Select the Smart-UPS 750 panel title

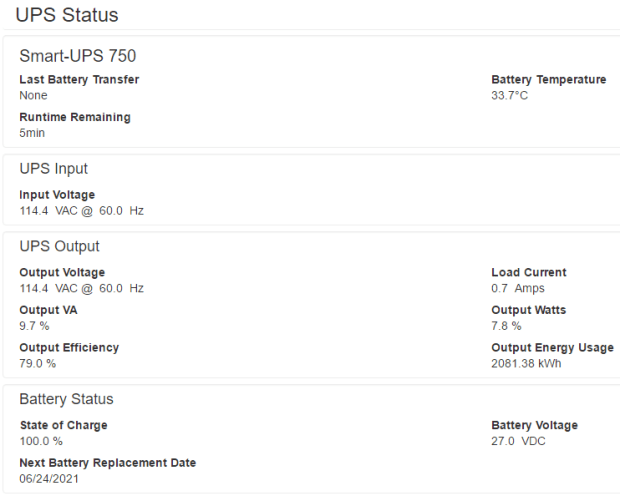77,56
